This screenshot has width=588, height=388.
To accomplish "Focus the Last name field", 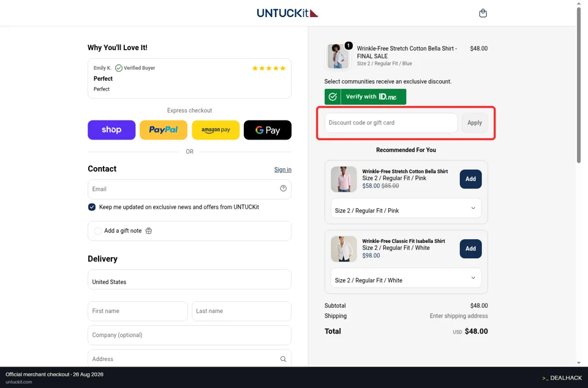I will pyautogui.click(x=241, y=312).
